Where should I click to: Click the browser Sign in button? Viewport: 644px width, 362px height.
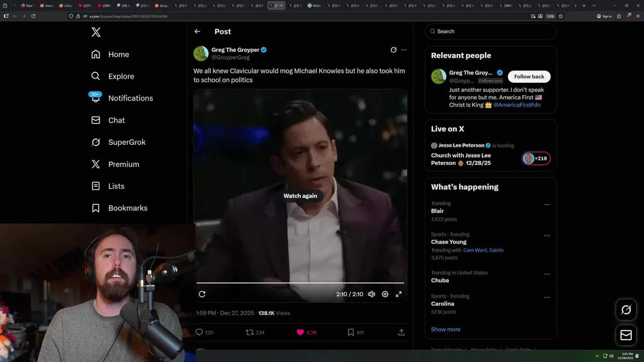point(604,16)
